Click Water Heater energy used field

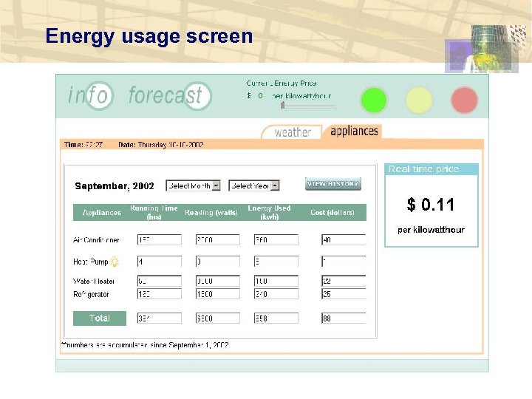pos(276,281)
